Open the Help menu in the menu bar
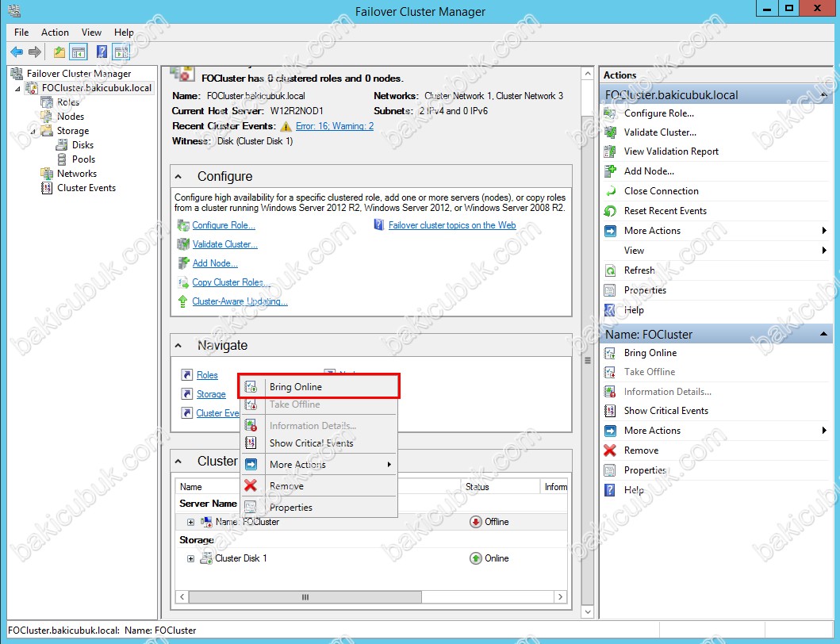Viewport: 840px width, 644px height. 124,33
